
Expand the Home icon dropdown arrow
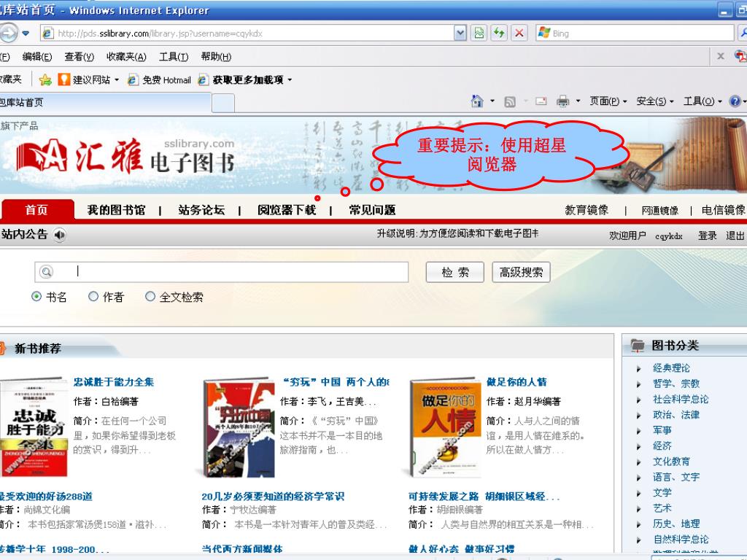[x=492, y=101]
